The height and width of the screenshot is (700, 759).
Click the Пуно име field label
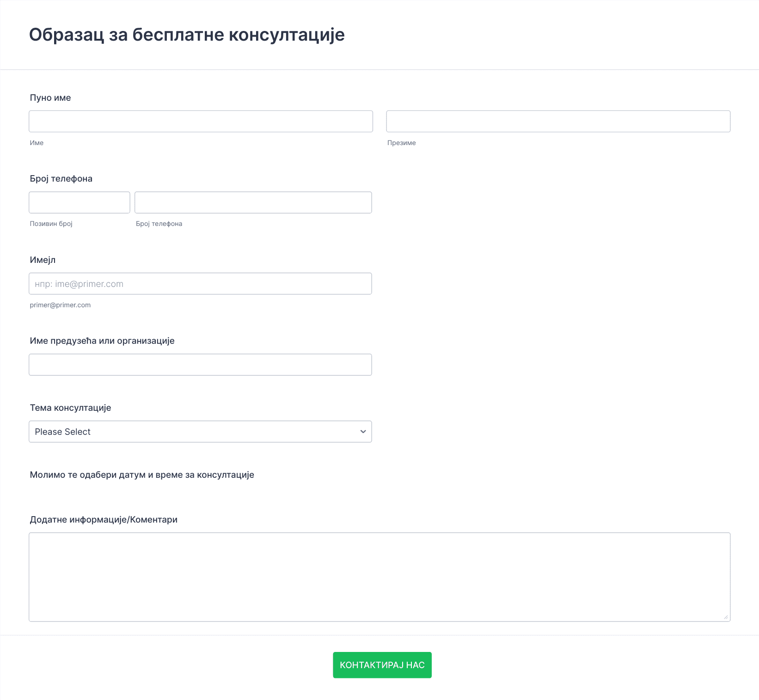click(50, 98)
